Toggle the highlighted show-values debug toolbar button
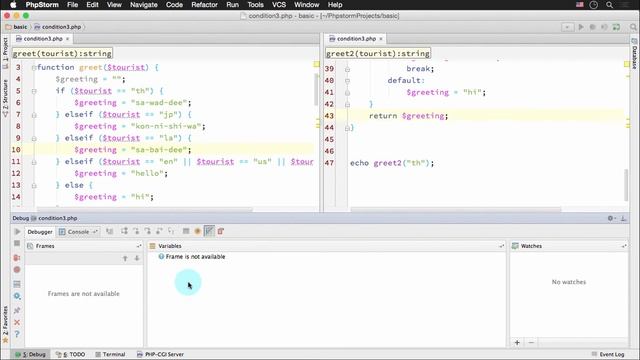 [x=209, y=231]
